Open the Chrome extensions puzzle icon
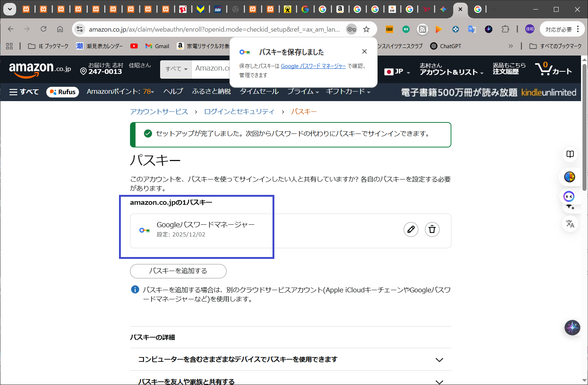 (x=505, y=29)
